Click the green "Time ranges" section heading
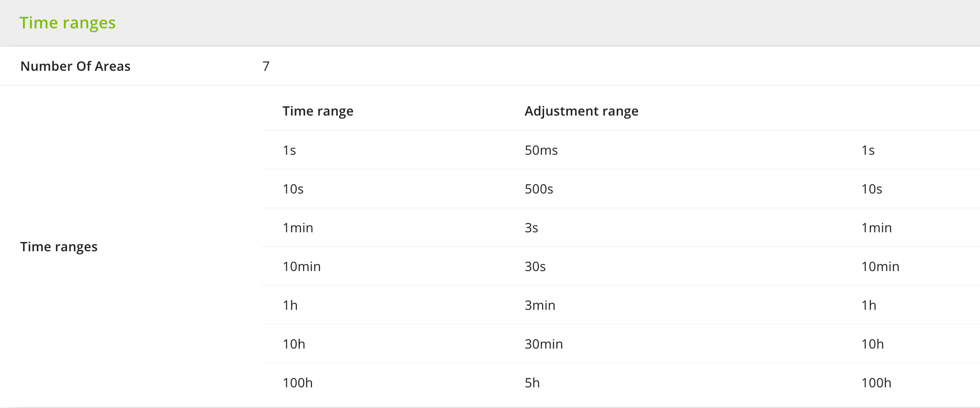980x408 pixels. click(67, 23)
